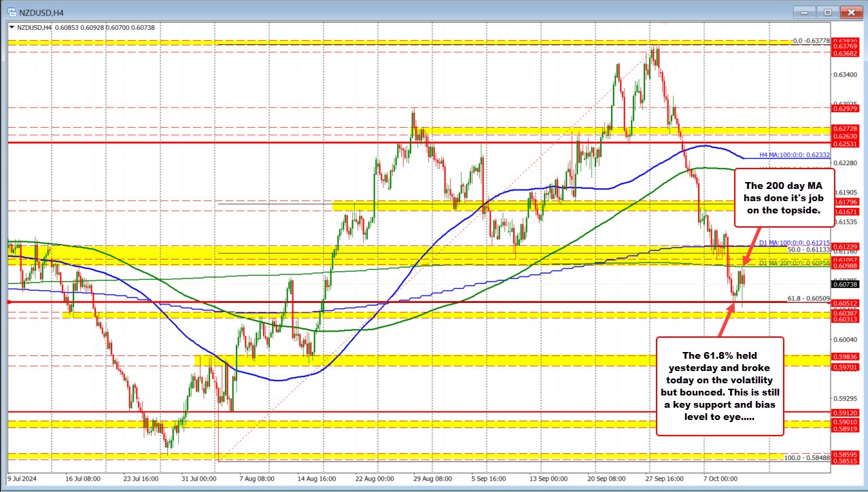Select the 200 day MA annotation box

point(783,198)
